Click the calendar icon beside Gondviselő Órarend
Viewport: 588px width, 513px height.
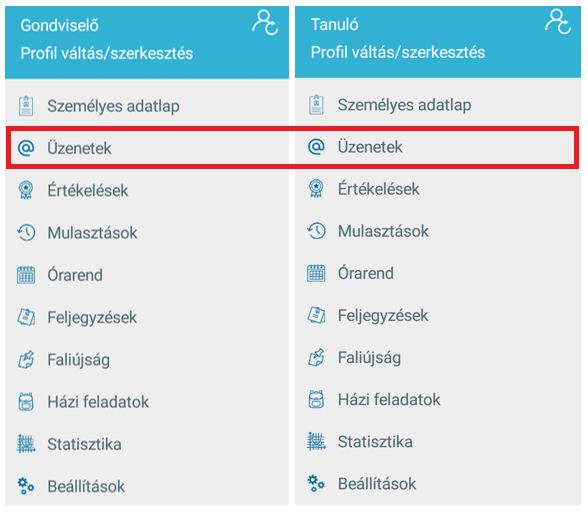coord(26,275)
